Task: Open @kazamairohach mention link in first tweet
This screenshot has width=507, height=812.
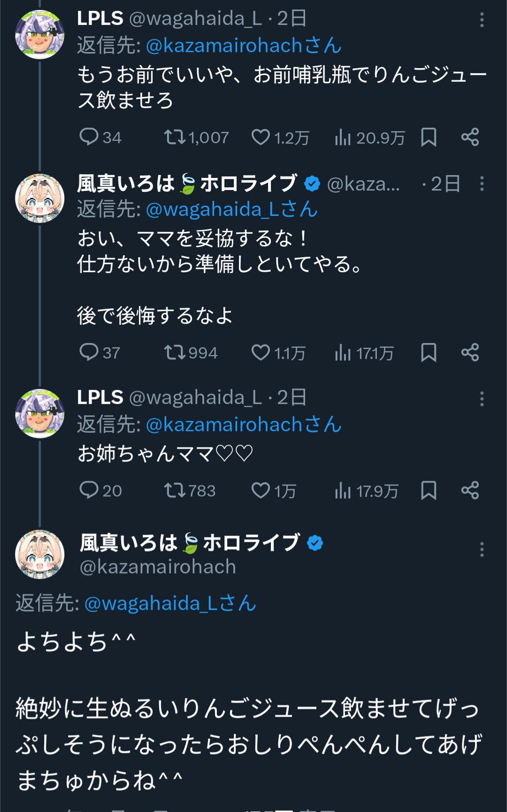Action: (x=244, y=46)
